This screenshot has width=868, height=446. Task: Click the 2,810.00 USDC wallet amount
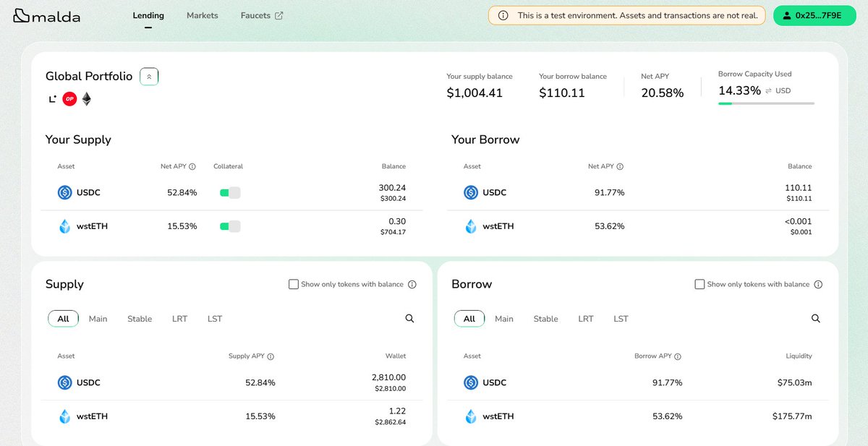pos(388,377)
